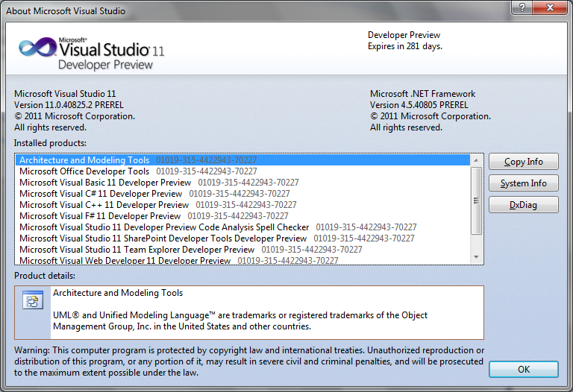Click the Copy Info button
Viewport: 573px width, 392px height.
pos(523,161)
